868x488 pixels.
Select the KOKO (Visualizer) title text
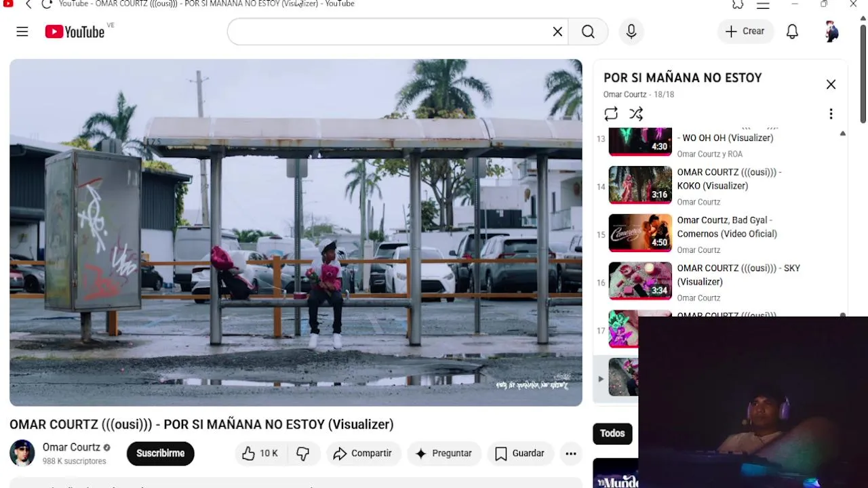pyautogui.click(x=729, y=179)
